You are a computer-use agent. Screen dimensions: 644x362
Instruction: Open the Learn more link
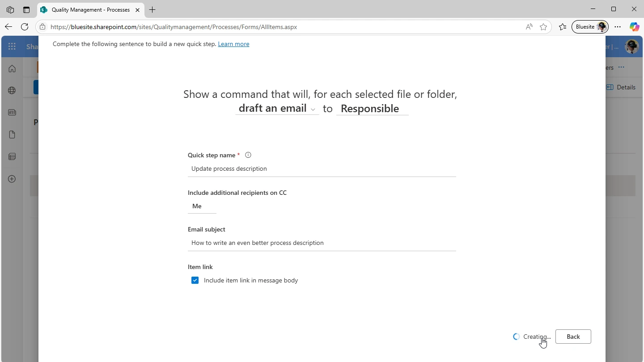coord(233,44)
